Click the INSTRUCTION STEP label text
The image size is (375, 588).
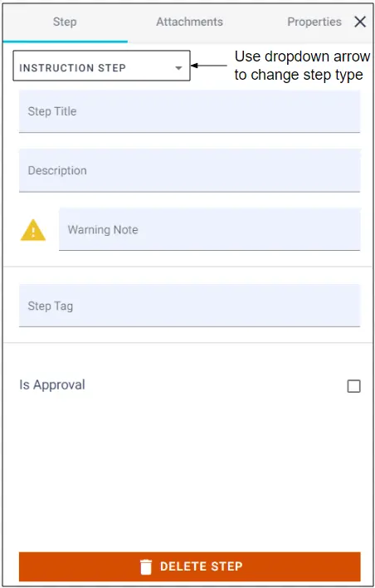73,68
